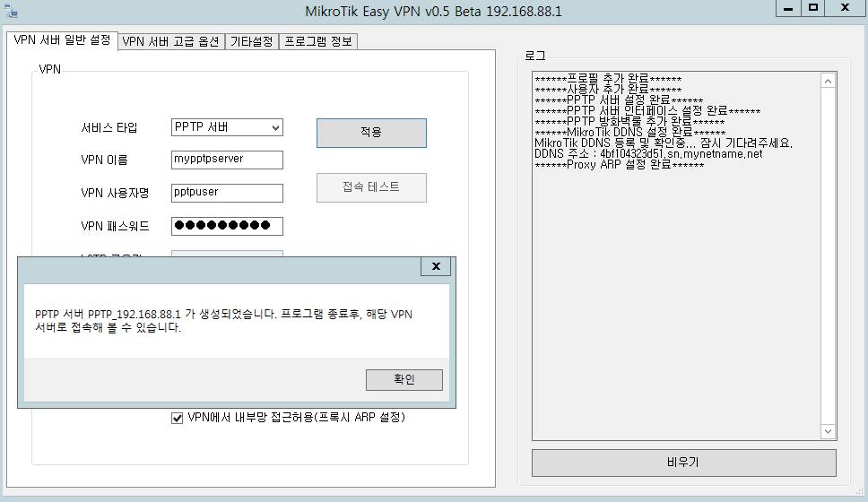Screen dimensions: 868x502
Task: Focus the VPN 패스워드 masked field
Action: pos(227,226)
